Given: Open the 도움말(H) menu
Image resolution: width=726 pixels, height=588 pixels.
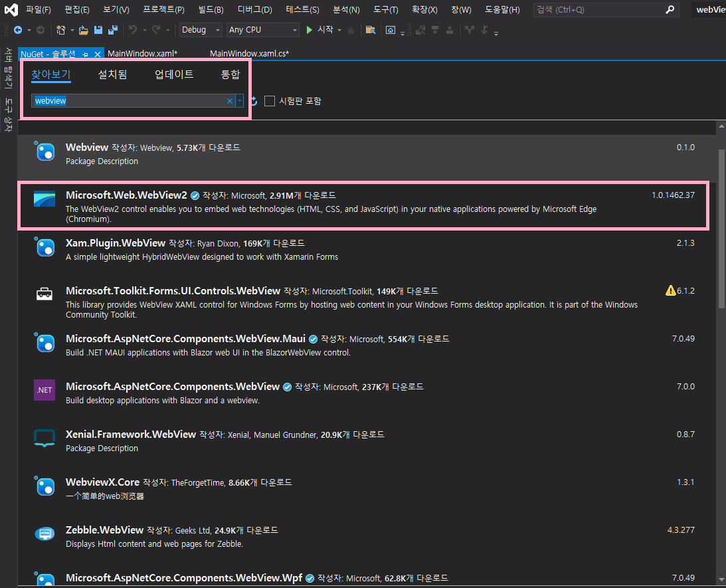Looking at the screenshot, I should [502, 10].
